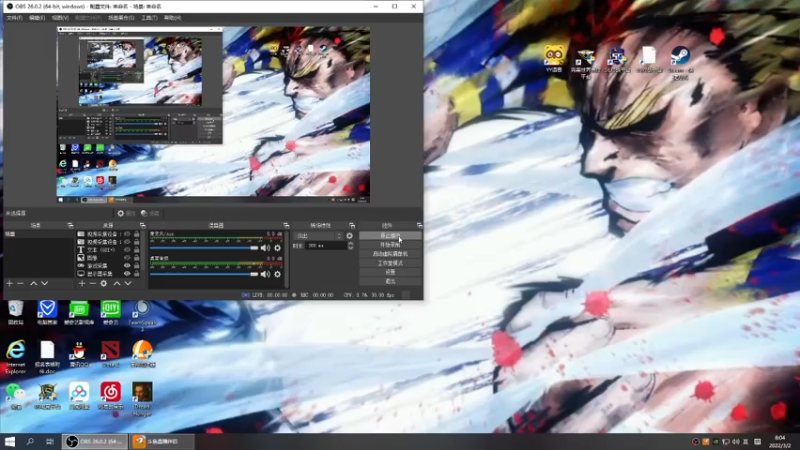Toggle visibility of the Text (GDI+) source
Screen dimensions: 800x450
pos(127,250)
